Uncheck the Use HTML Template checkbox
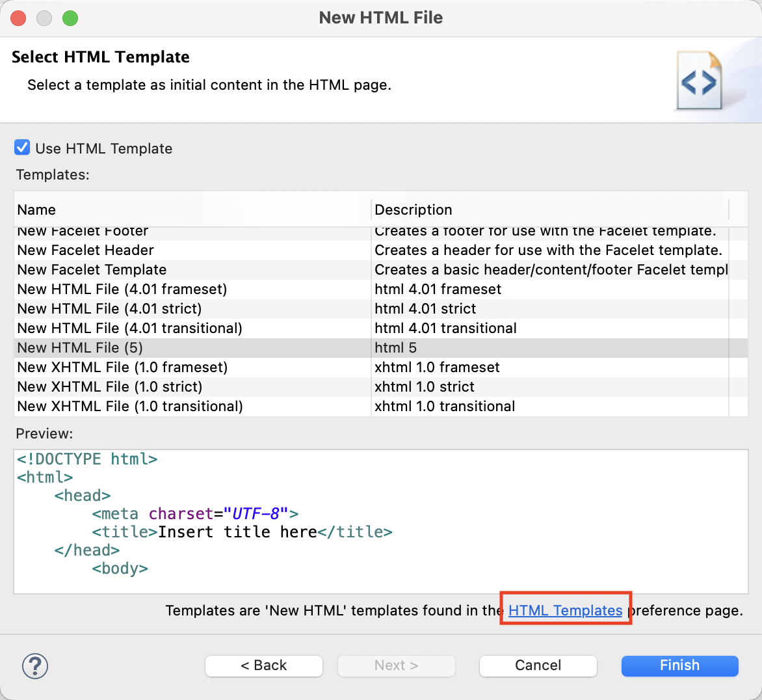762x700 pixels. point(22,148)
